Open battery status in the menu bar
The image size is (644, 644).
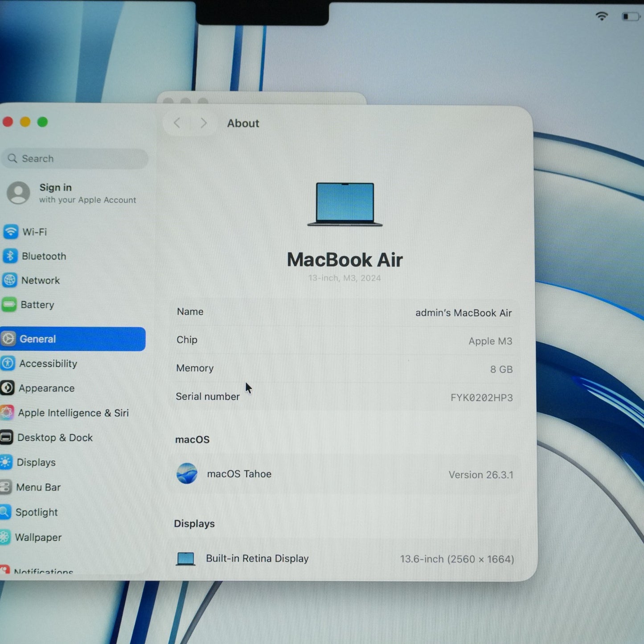click(x=630, y=16)
